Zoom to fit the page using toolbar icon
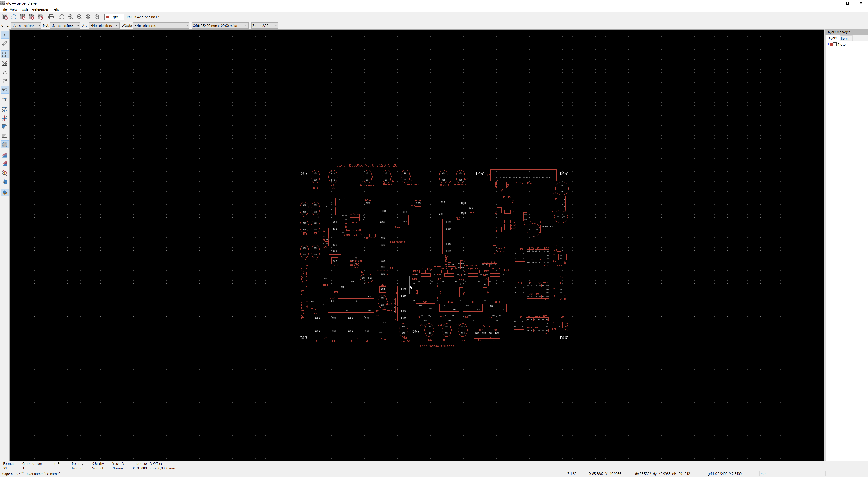868x477 pixels. 88,16
